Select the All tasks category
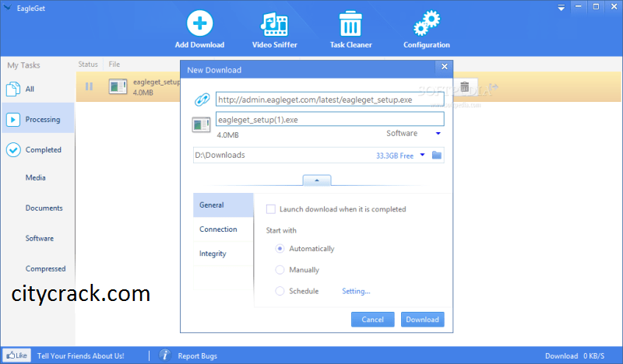The width and height of the screenshot is (623, 364). (38, 89)
